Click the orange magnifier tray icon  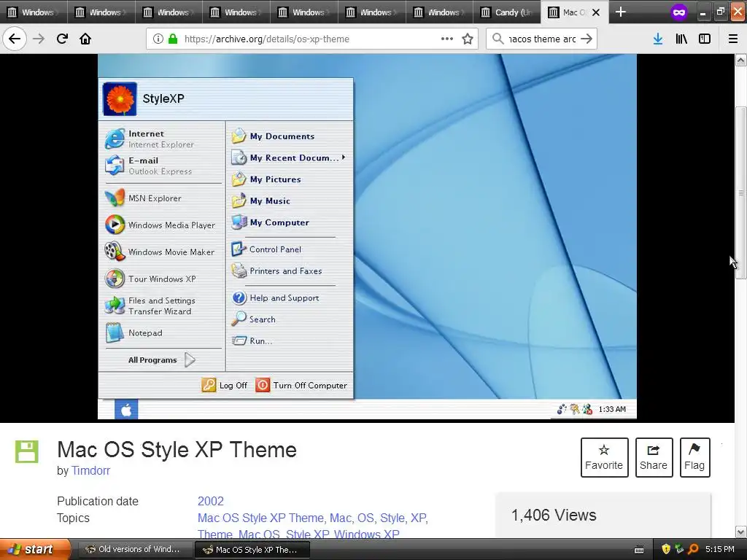point(693,549)
